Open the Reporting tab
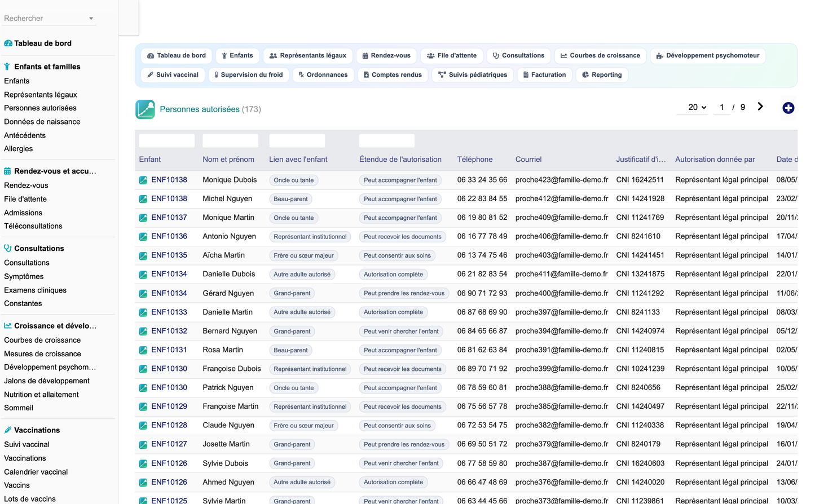 tap(602, 75)
